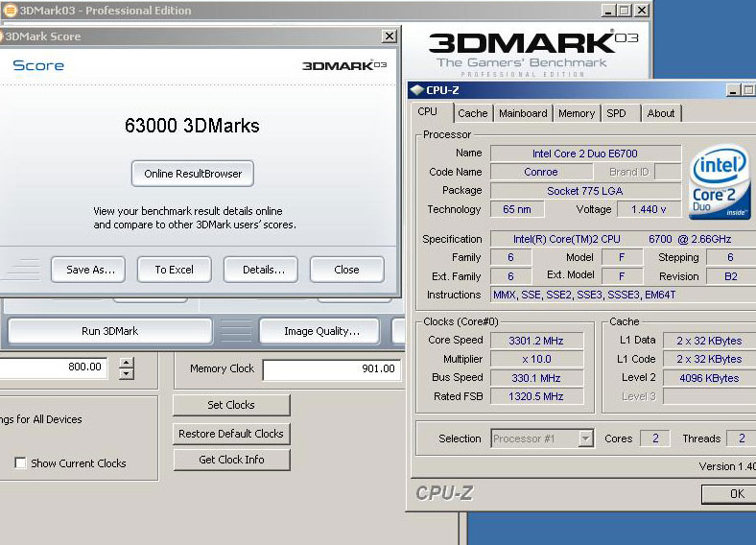Click the Code Name value Conroe
756x545 pixels.
[541, 172]
